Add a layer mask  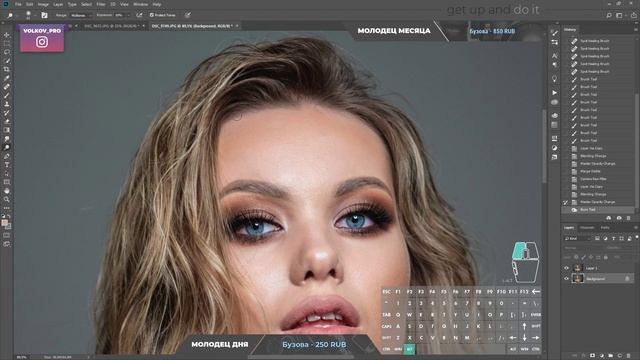(x=593, y=356)
